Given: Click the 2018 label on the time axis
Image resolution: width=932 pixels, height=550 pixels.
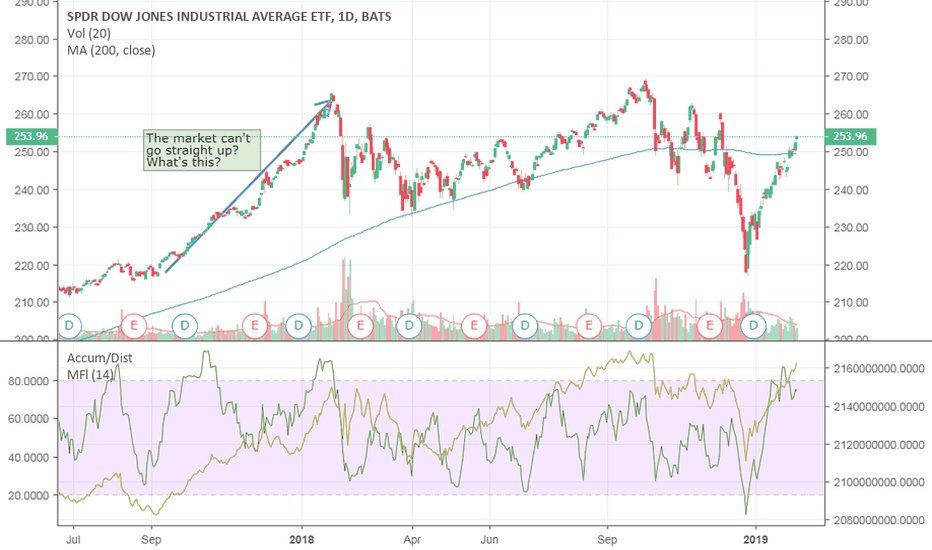Looking at the screenshot, I should (302, 540).
